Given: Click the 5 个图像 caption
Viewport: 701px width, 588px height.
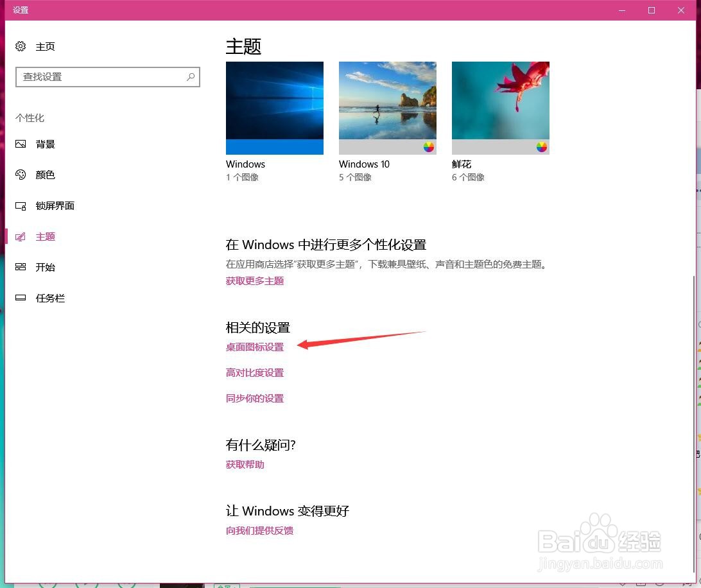Looking at the screenshot, I should tap(355, 177).
